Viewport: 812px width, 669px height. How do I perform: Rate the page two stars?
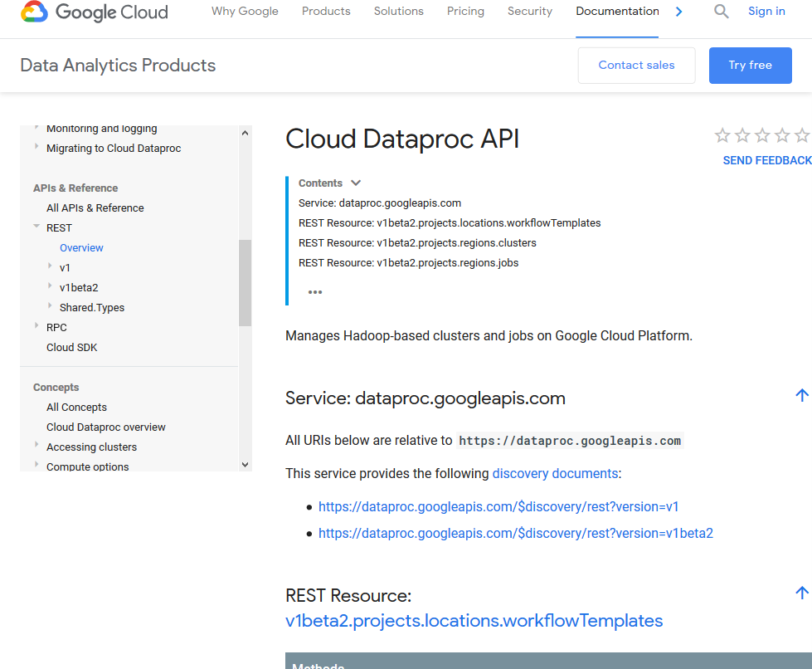742,135
